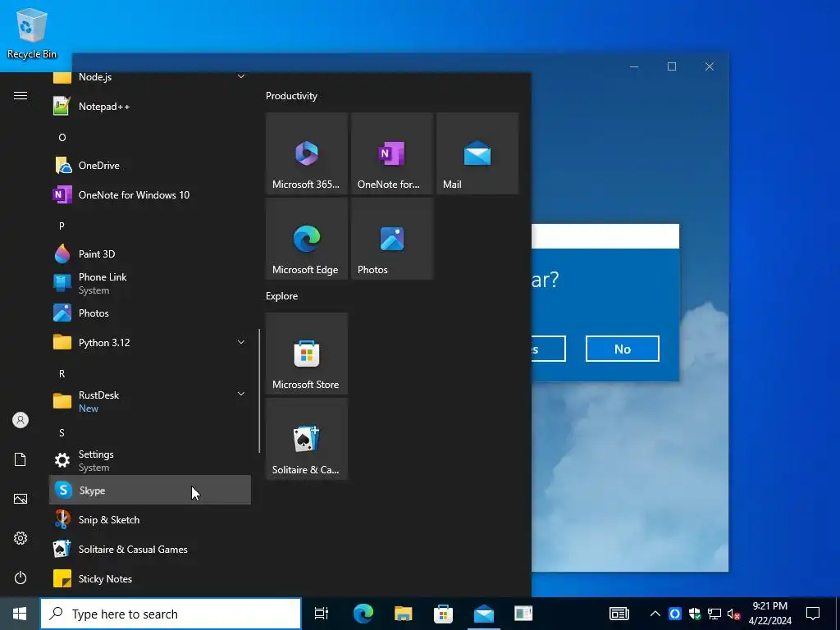
Task: Open Settings gear in Start sidebar
Action: tap(21, 538)
